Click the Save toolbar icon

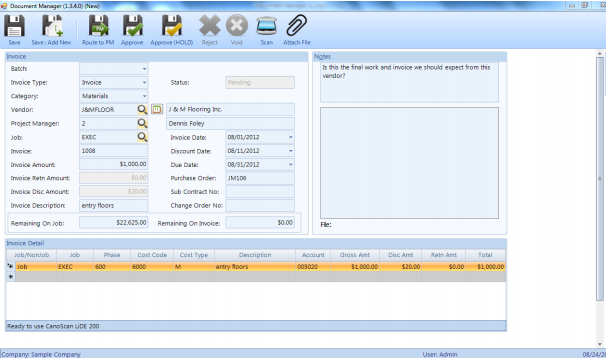[14, 26]
